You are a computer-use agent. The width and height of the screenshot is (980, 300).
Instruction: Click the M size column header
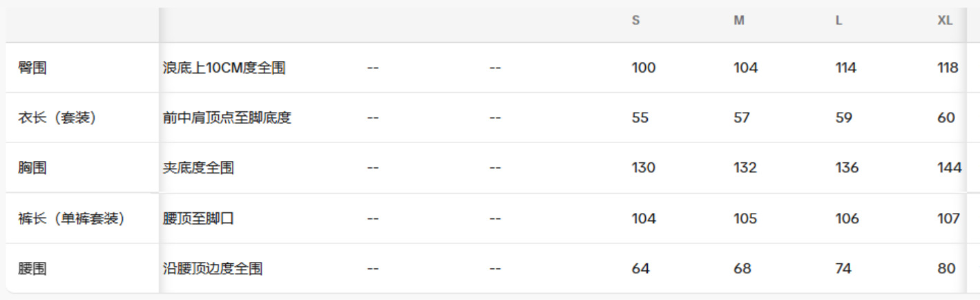point(738,21)
